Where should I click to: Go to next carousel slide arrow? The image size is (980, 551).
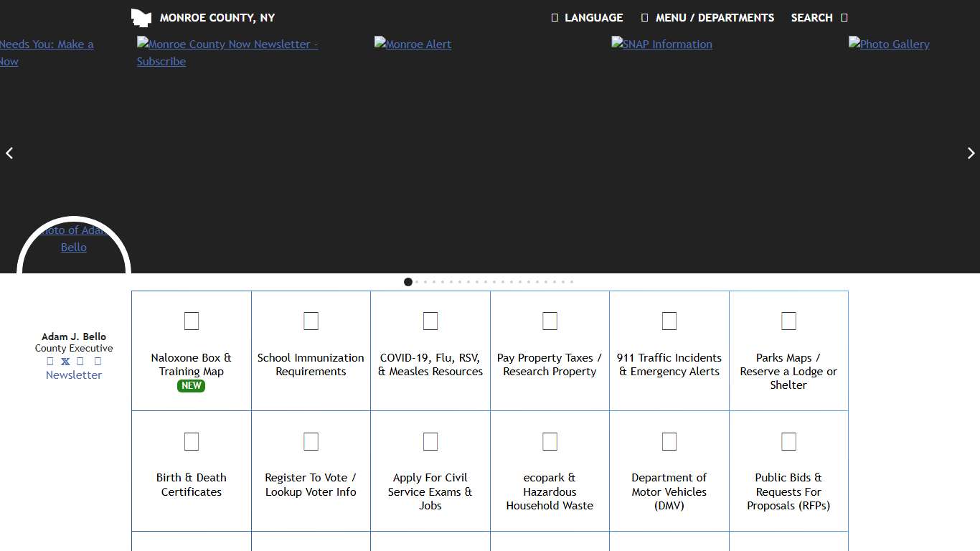tap(971, 153)
